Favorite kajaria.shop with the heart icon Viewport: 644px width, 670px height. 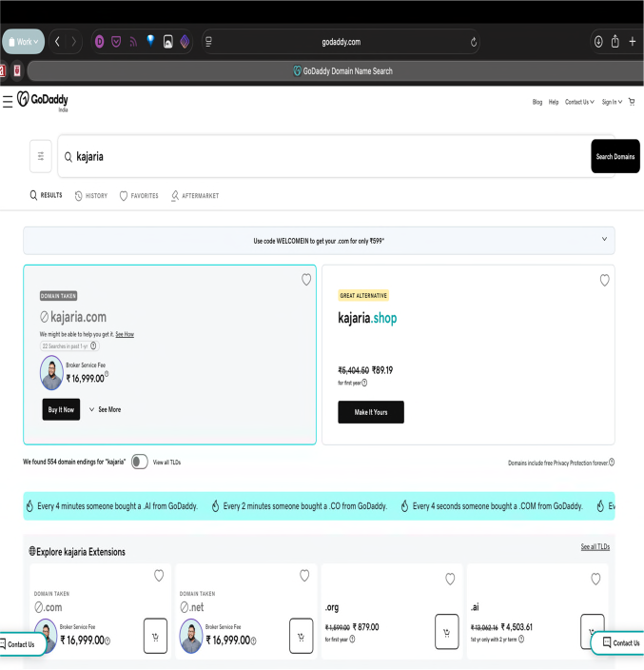(x=604, y=281)
